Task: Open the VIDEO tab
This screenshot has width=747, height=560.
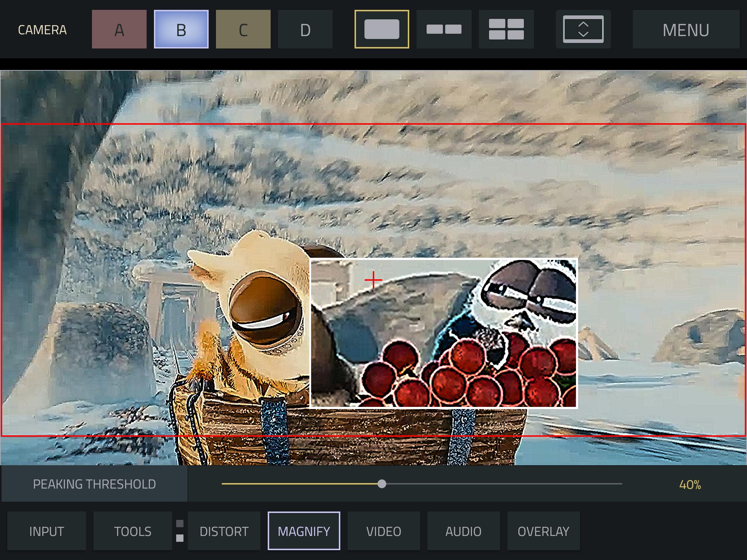Action: [x=384, y=531]
